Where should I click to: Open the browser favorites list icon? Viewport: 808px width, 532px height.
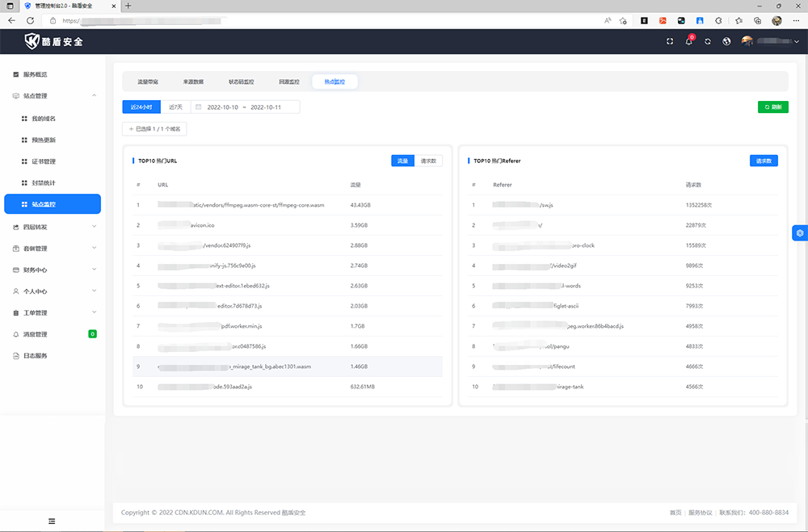tap(739, 21)
